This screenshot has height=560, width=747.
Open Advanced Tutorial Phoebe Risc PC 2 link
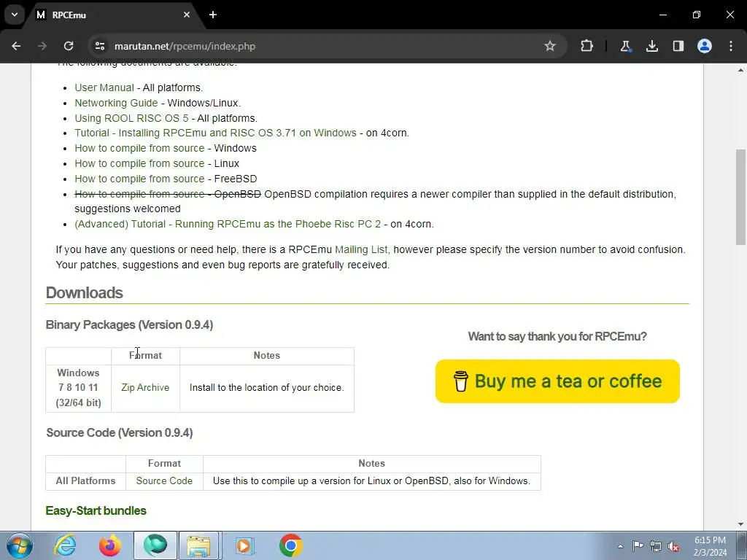[x=228, y=224]
